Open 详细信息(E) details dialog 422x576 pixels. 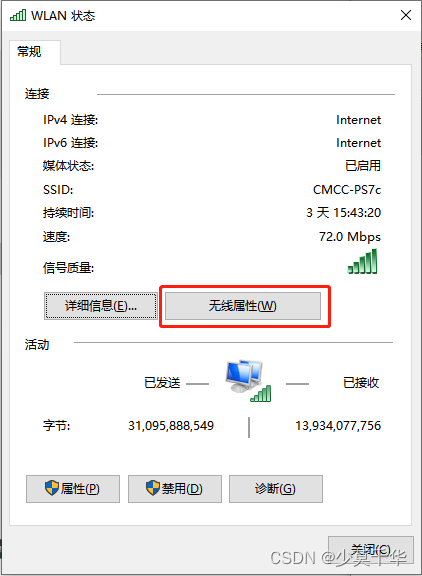pos(101,306)
